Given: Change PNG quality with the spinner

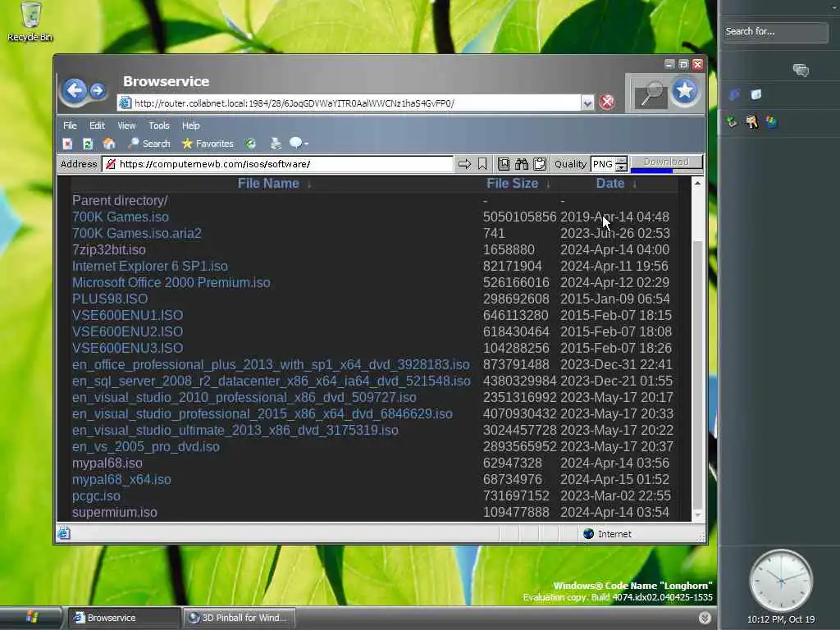Looking at the screenshot, I should (x=622, y=164).
